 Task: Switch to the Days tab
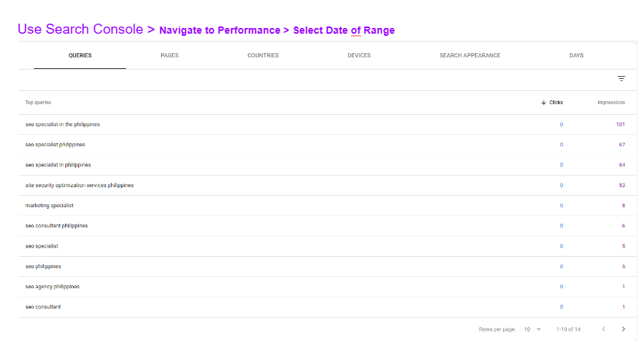coord(576,55)
